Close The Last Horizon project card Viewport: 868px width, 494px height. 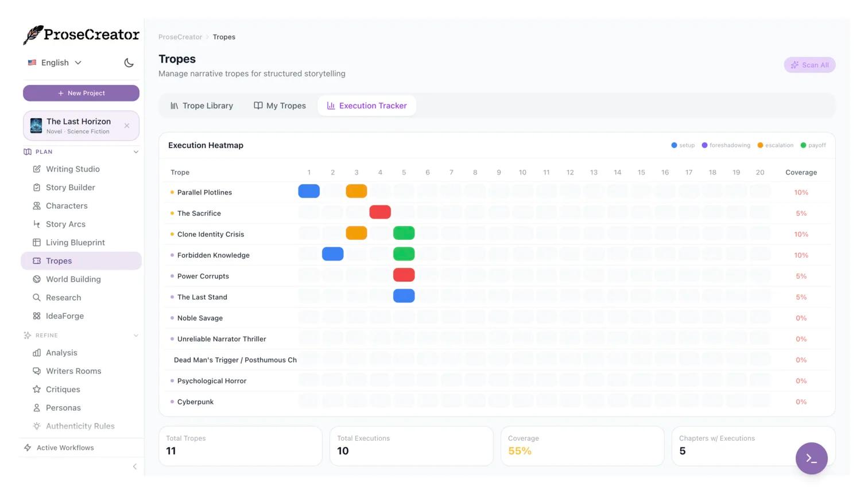(127, 126)
